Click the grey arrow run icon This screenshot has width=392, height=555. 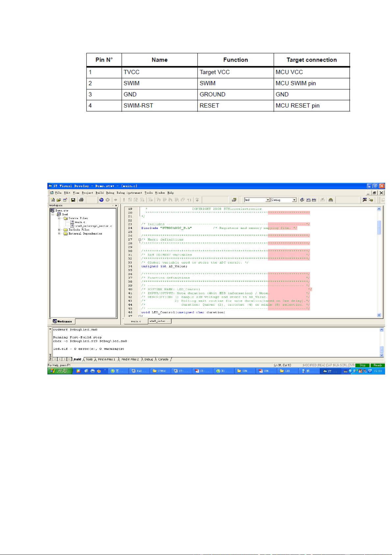(x=116, y=200)
